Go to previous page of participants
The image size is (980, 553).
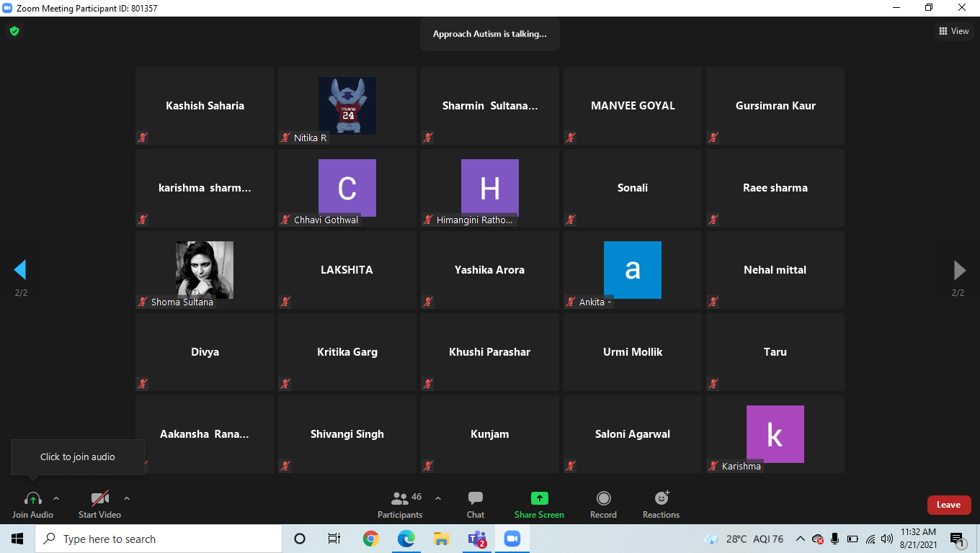click(20, 270)
